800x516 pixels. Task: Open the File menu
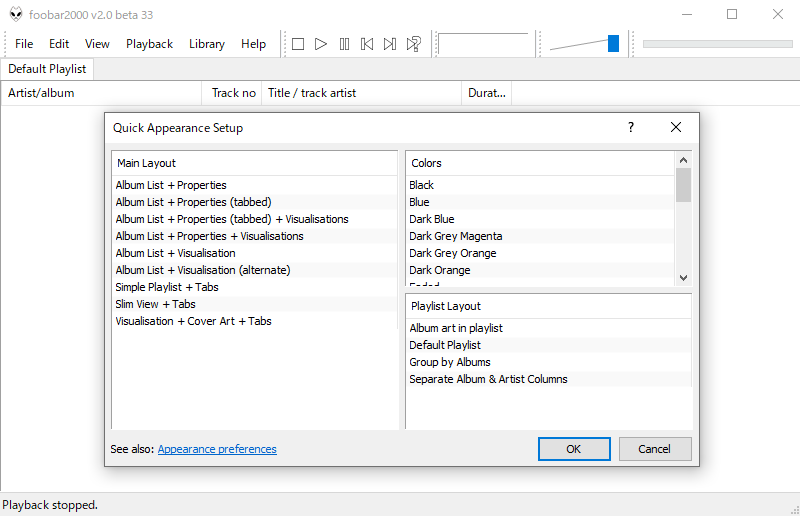(24, 44)
